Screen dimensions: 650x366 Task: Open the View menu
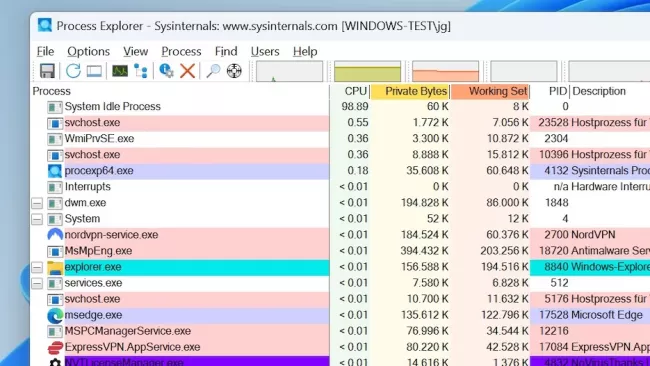click(x=136, y=51)
